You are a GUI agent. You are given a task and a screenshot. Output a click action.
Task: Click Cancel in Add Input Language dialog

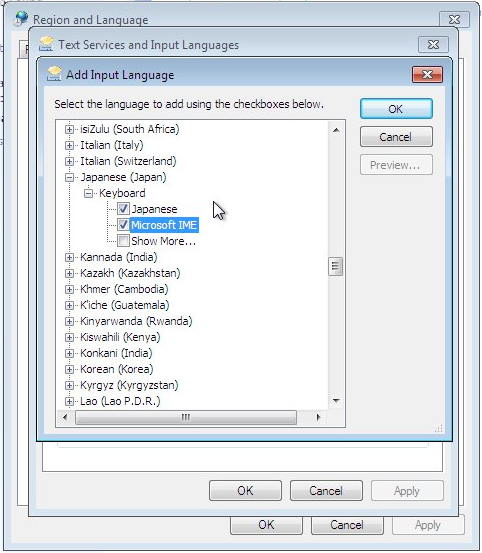click(396, 136)
